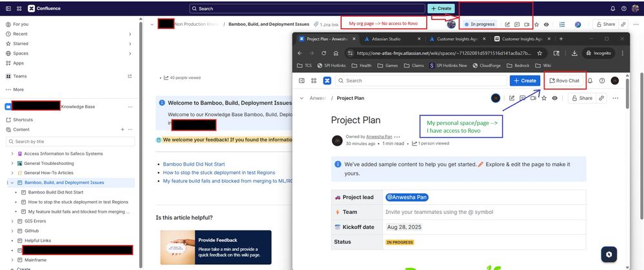
Task: Switch to Project Plan browser tab
Action: pos(327,39)
